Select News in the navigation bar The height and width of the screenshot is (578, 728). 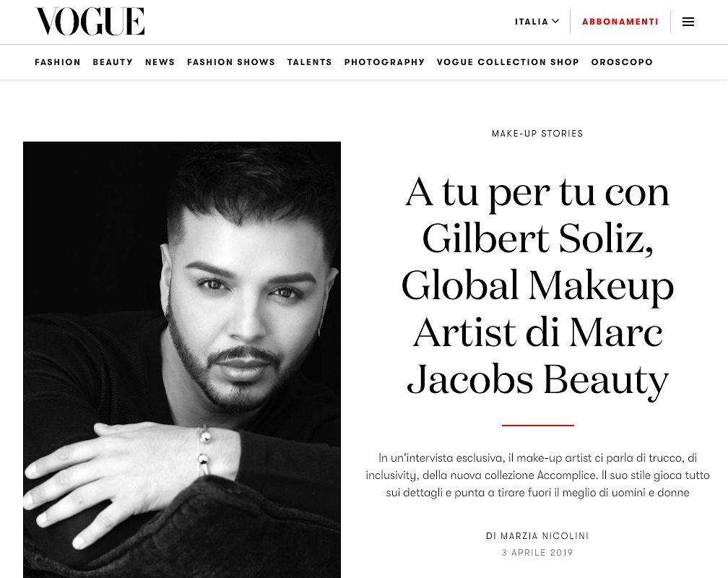(x=160, y=62)
